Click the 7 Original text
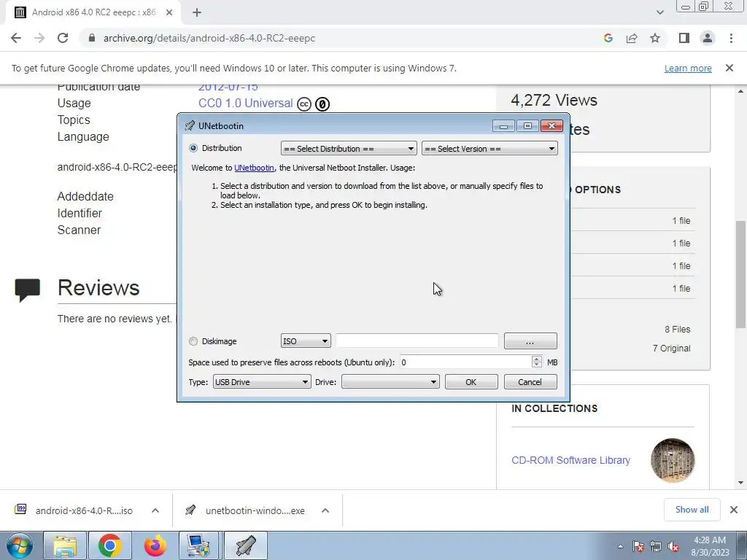The image size is (747, 560). [671, 349]
